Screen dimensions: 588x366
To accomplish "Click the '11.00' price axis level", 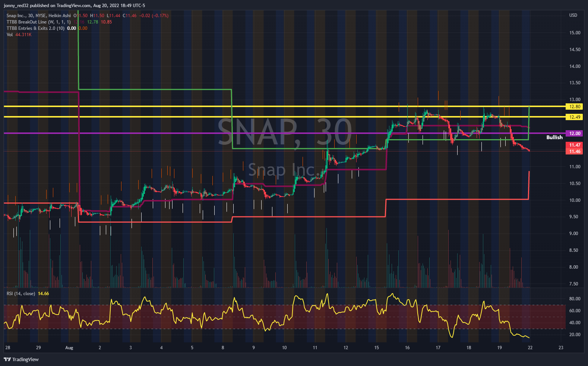I will (575, 167).
